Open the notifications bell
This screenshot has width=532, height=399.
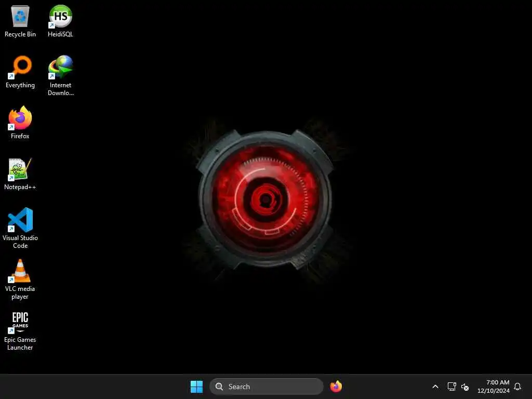pyautogui.click(x=517, y=387)
